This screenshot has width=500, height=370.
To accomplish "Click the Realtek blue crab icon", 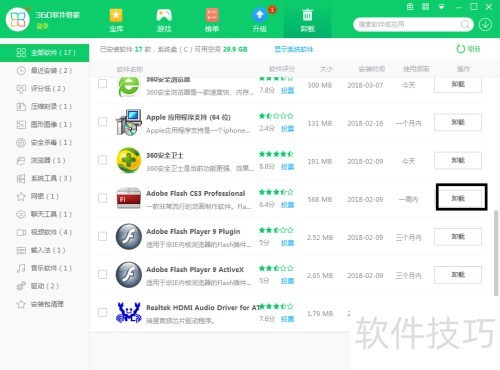I will click(129, 313).
